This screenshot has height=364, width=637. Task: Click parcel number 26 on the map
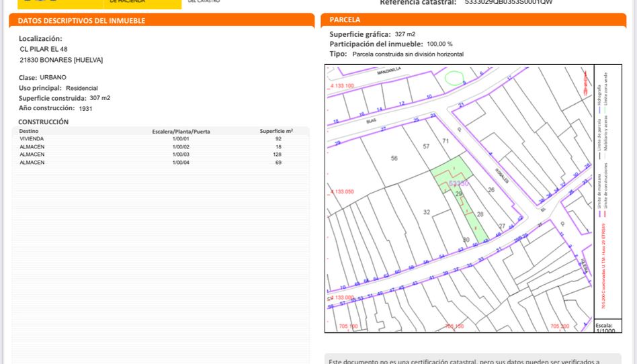pyautogui.click(x=491, y=190)
